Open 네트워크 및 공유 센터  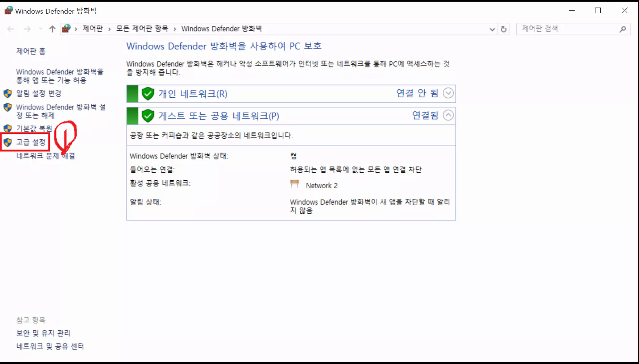click(x=50, y=346)
